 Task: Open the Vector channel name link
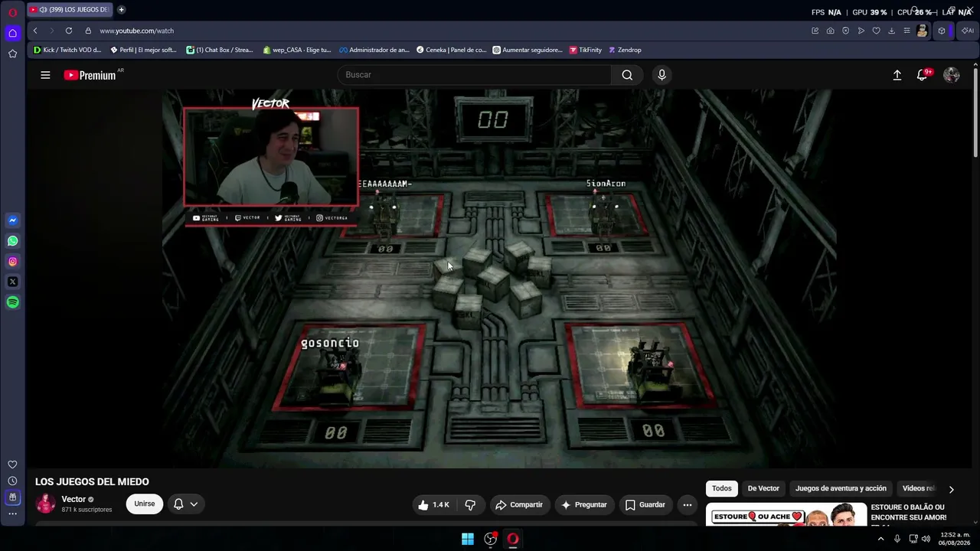tap(73, 499)
